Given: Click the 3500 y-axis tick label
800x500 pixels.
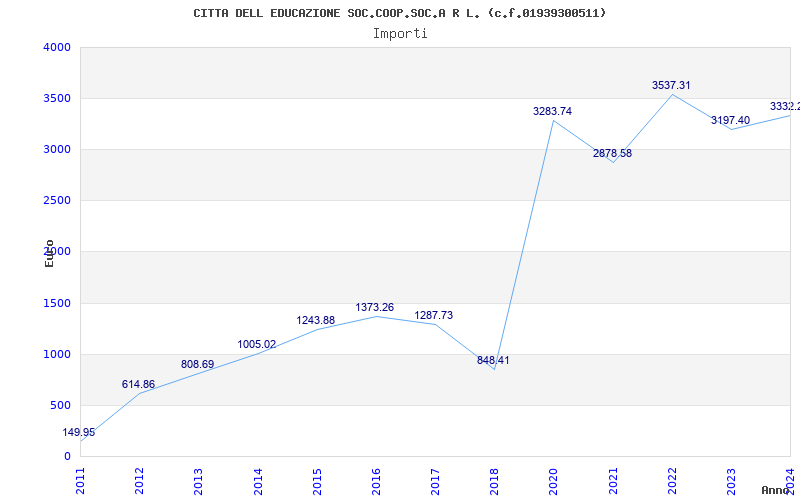Looking at the screenshot, I should pos(57,98).
